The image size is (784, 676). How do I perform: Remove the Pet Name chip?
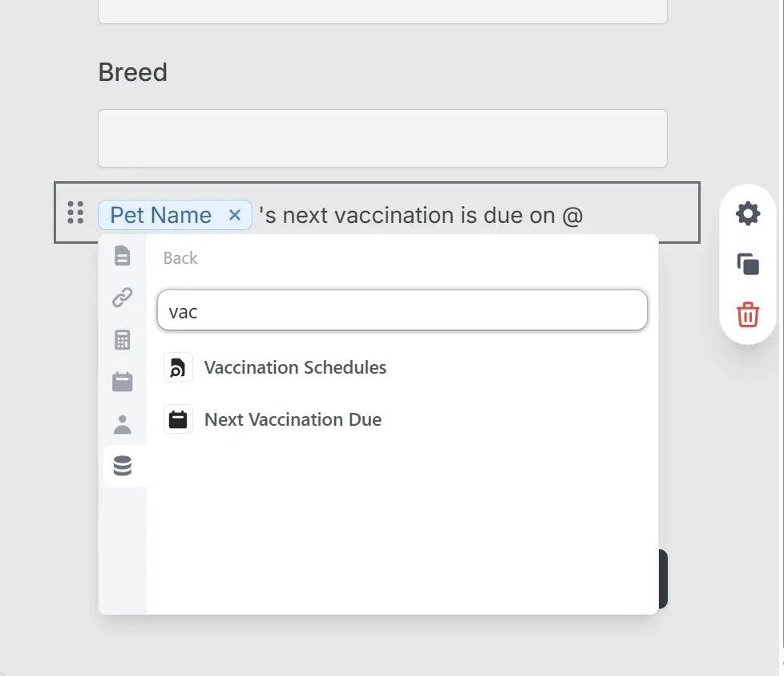pyautogui.click(x=233, y=215)
